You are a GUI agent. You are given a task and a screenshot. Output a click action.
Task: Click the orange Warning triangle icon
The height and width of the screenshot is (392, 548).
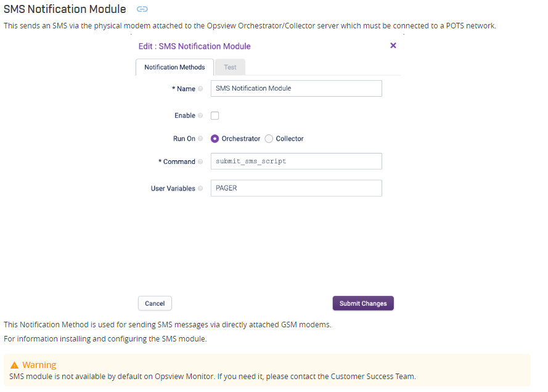(14, 365)
